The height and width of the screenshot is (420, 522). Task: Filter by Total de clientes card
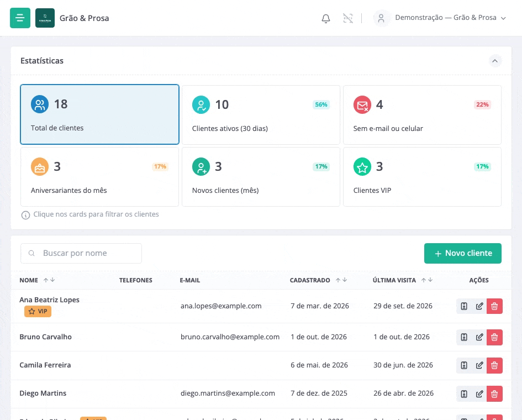(x=99, y=114)
